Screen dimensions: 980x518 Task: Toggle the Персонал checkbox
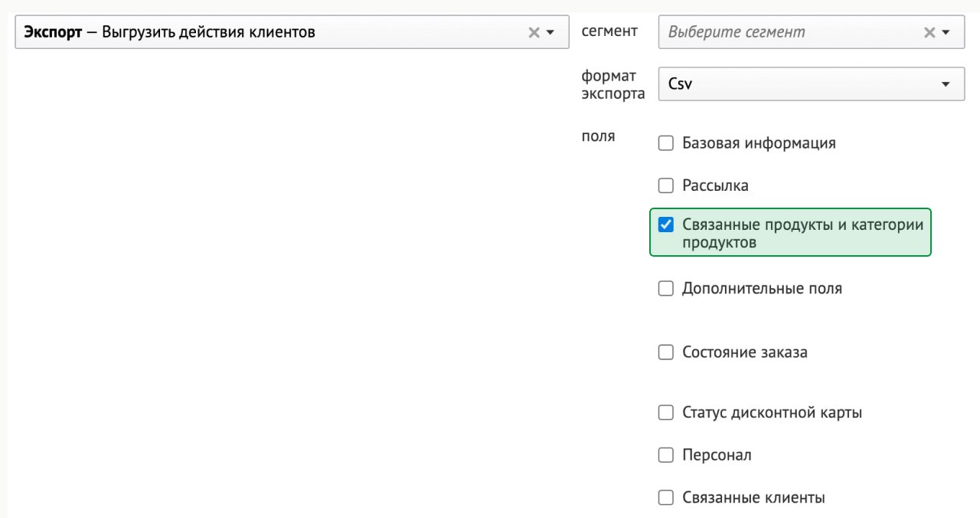(666, 455)
